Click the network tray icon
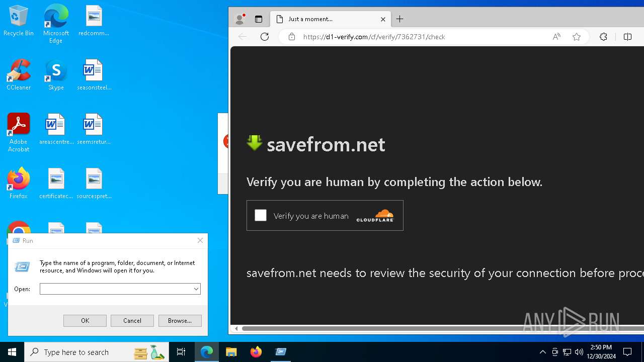Screen dimensions: 644x362 coord(567,352)
